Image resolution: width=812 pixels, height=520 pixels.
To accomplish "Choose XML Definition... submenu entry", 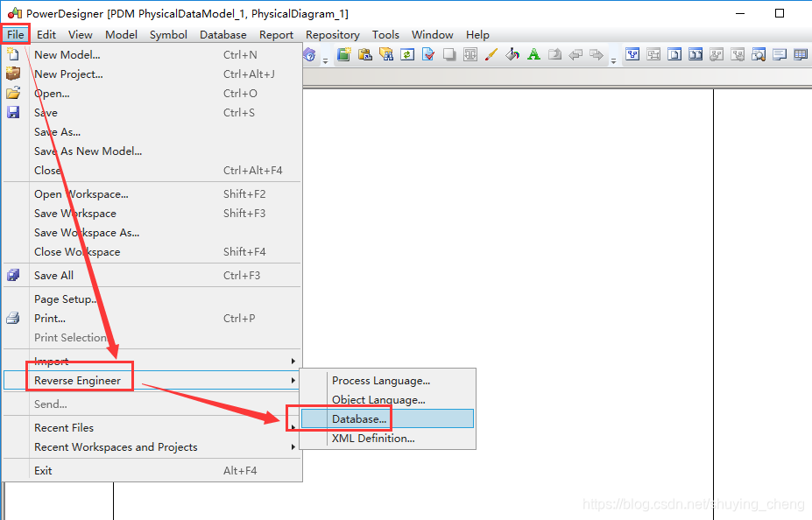I will pos(387,439).
